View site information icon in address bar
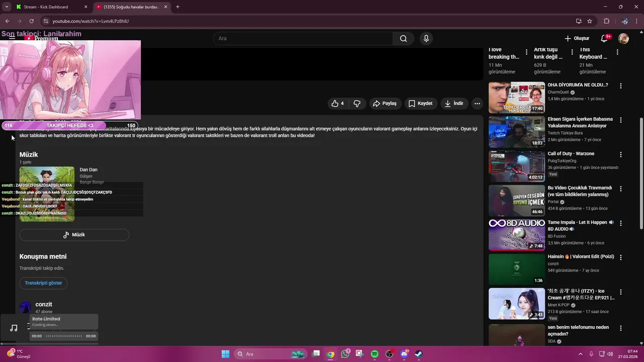 pyautogui.click(x=46, y=21)
